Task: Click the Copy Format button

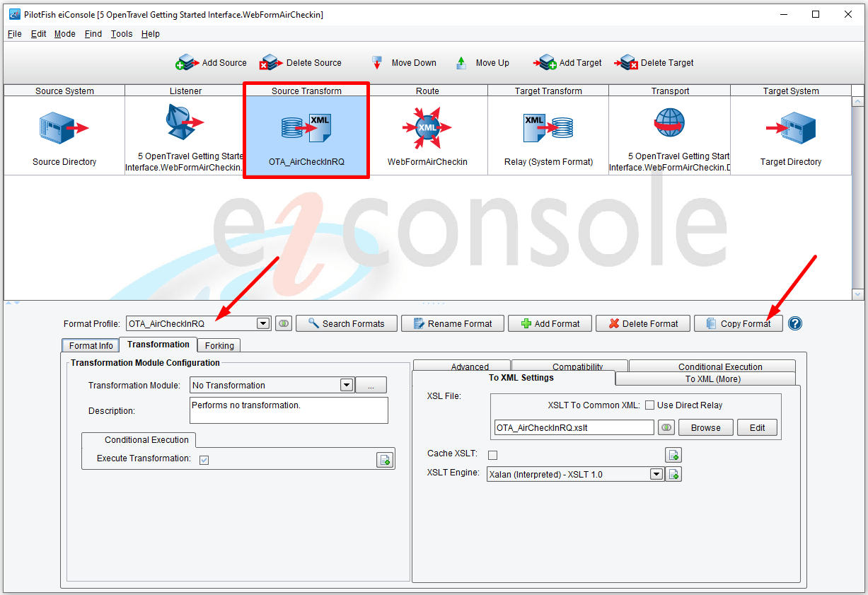Action: pyautogui.click(x=738, y=323)
